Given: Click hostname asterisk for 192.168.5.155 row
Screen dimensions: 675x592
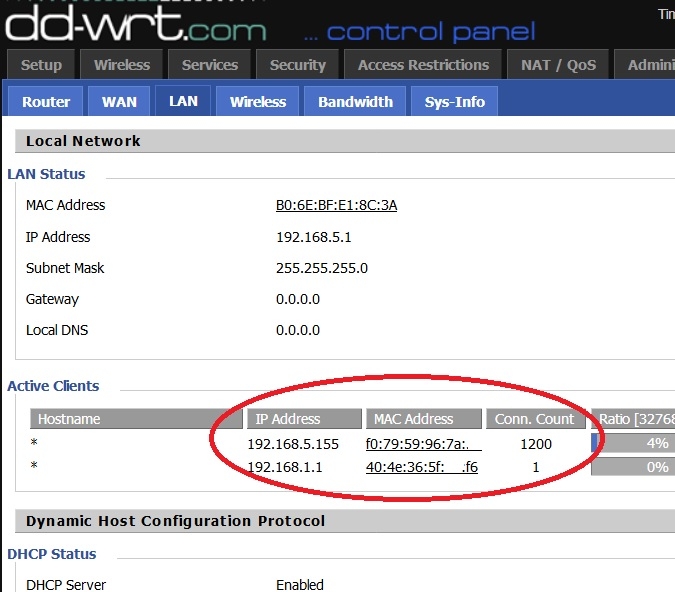Looking at the screenshot, I should point(34,443).
